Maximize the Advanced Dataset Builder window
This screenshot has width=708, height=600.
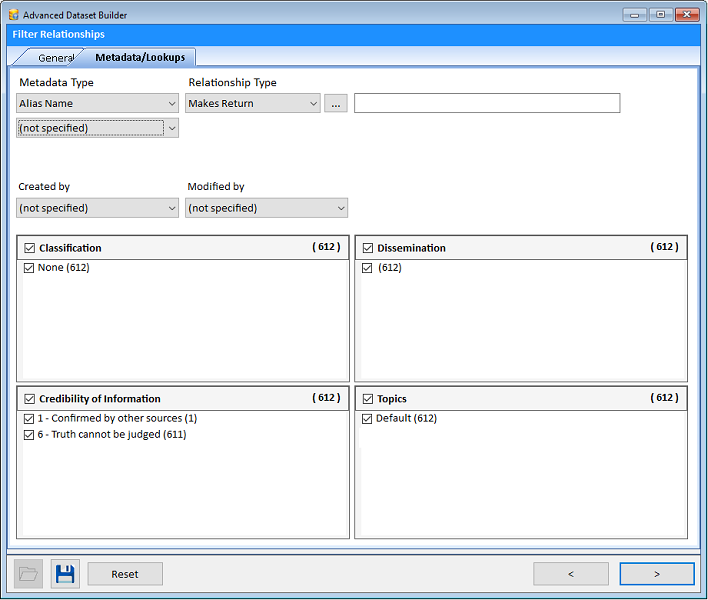coord(661,15)
